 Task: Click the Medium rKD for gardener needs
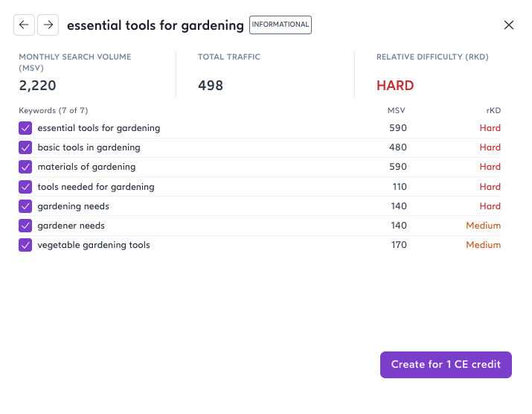(483, 226)
